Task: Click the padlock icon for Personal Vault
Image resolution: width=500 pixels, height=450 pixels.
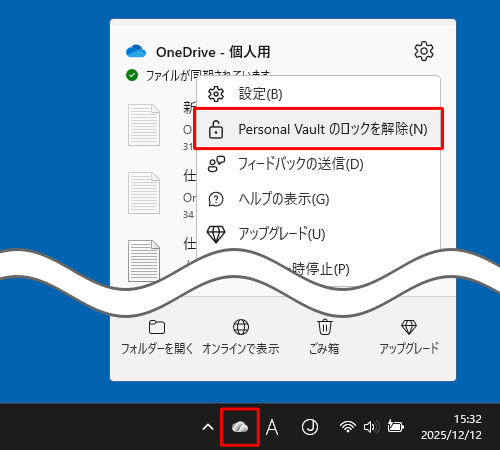Action: click(216, 129)
